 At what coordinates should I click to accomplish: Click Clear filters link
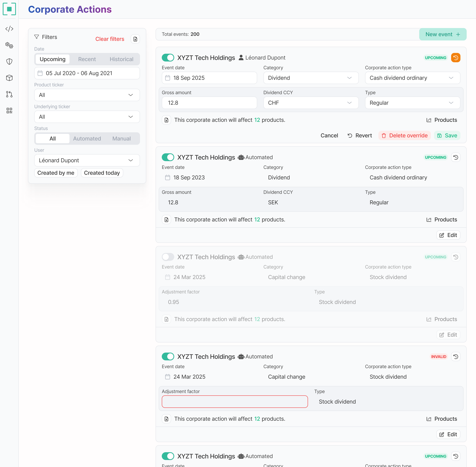pos(109,39)
